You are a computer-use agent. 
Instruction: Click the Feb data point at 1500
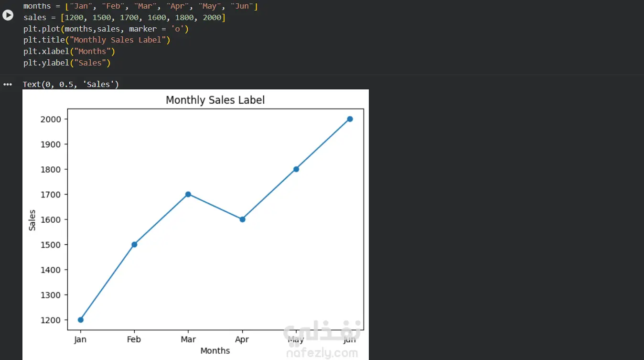[134, 244]
